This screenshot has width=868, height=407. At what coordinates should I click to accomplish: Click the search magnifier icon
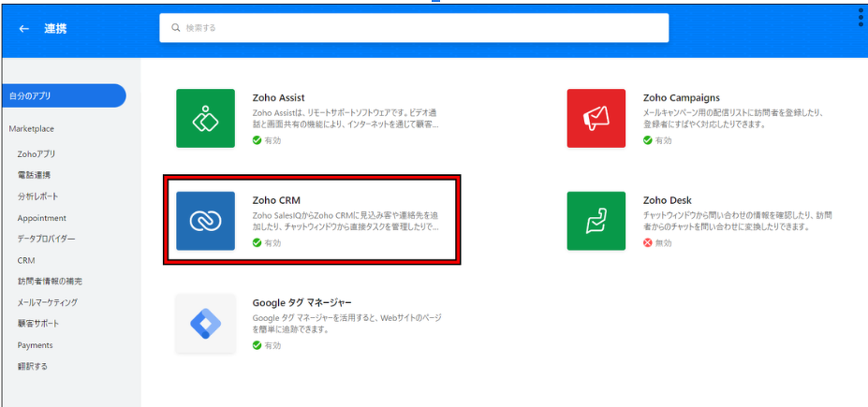click(175, 28)
